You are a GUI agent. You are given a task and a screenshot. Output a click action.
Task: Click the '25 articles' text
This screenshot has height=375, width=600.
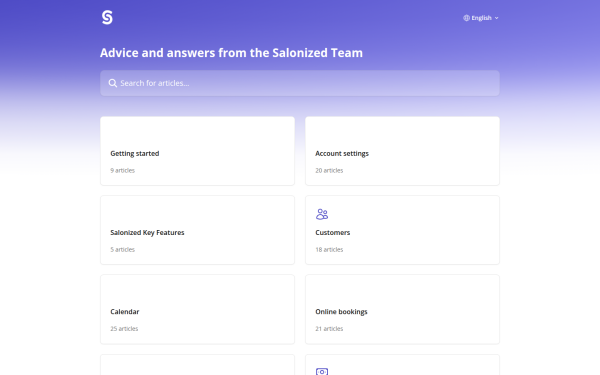click(x=124, y=329)
